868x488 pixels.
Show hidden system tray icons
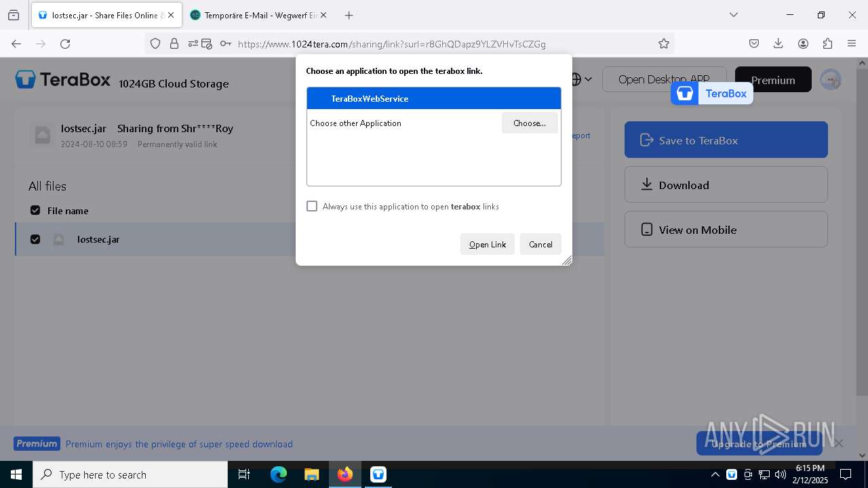click(x=715, y=474)
